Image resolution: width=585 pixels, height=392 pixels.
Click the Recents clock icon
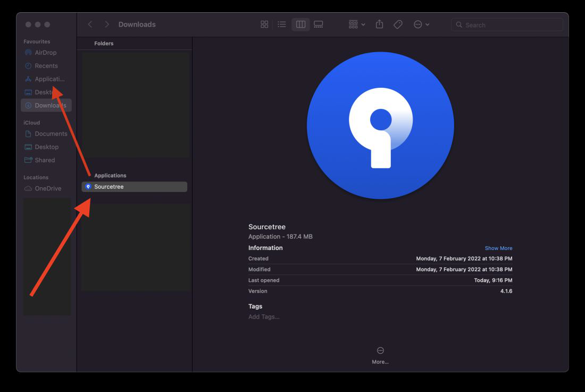[28, 65]
